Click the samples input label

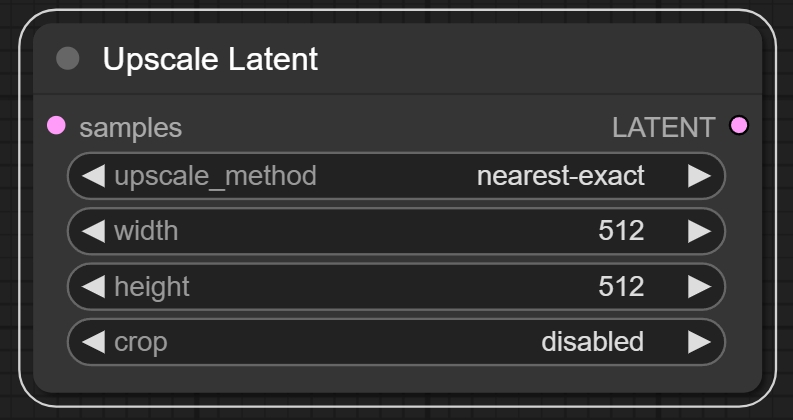pyautogui.click(x=130, y=127)
